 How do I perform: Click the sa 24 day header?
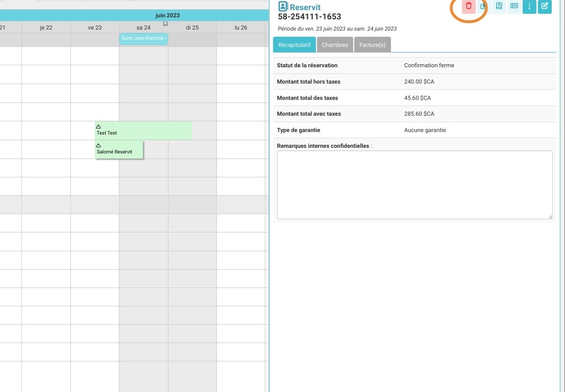143,28
